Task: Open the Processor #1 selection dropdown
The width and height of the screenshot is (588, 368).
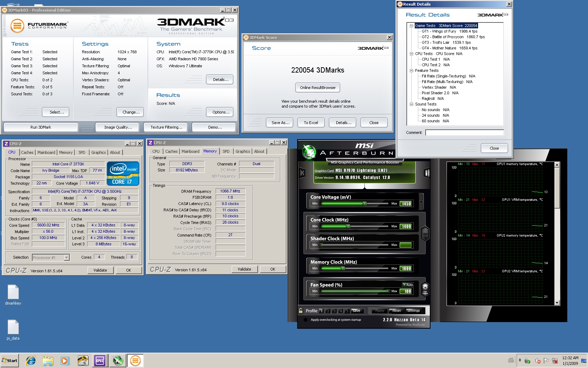Action: 66,258
